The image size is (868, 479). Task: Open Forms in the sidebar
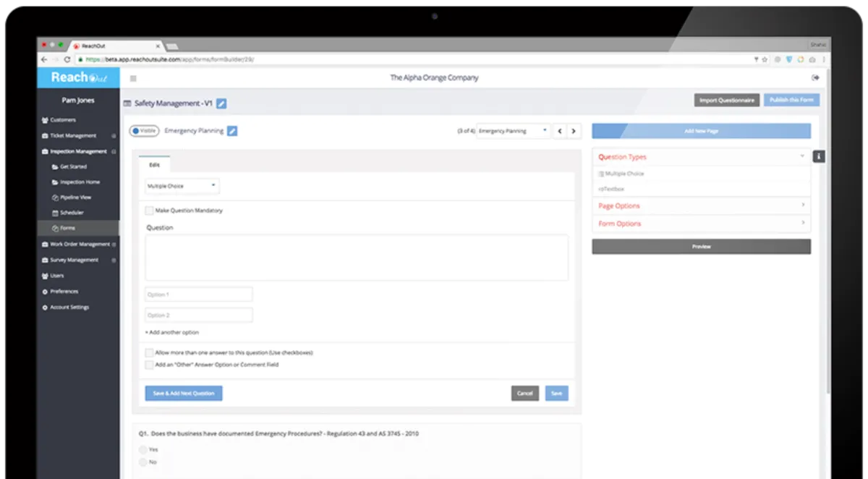coord(67,229)
